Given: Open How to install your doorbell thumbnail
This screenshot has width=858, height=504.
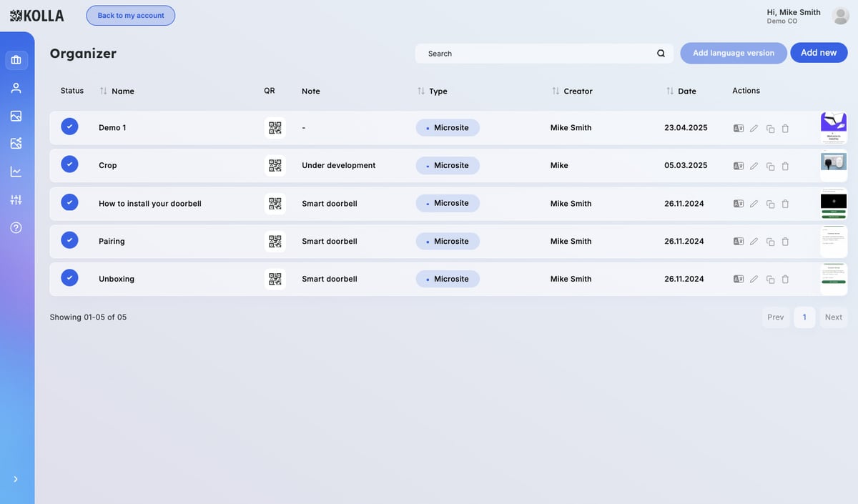Looking at the screenshot, I should [x=834, y=204].
